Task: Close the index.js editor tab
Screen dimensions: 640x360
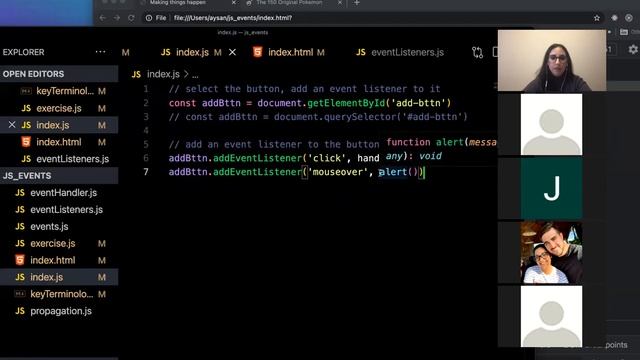Action: pyautogui.click(x=232, y=52)
